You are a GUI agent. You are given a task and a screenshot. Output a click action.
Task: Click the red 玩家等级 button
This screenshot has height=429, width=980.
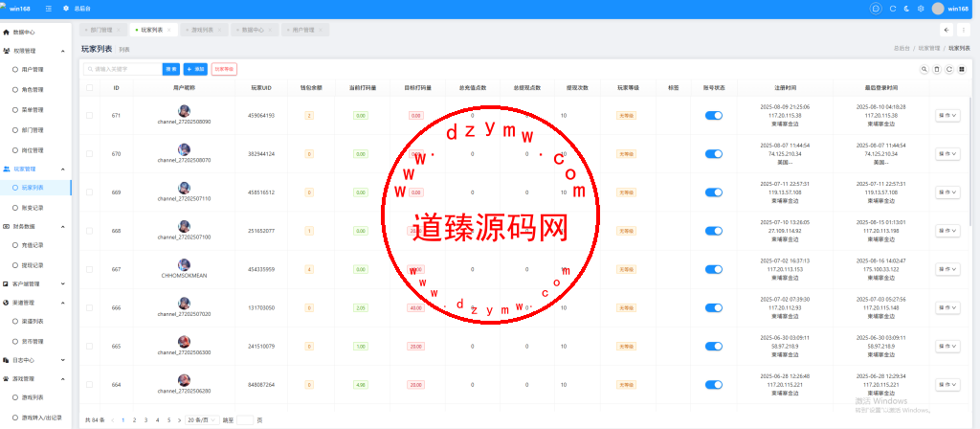[224, 69]
